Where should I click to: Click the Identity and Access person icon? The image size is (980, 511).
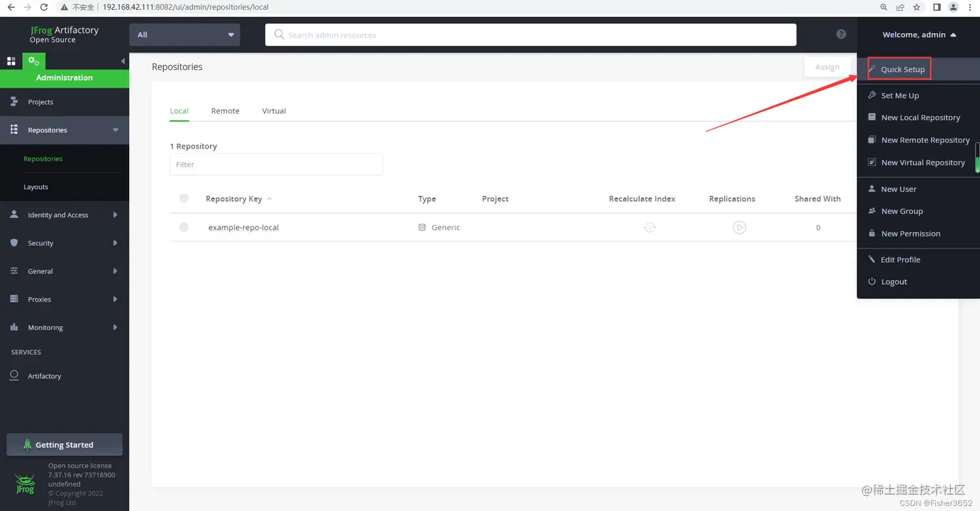coord(14,215)
